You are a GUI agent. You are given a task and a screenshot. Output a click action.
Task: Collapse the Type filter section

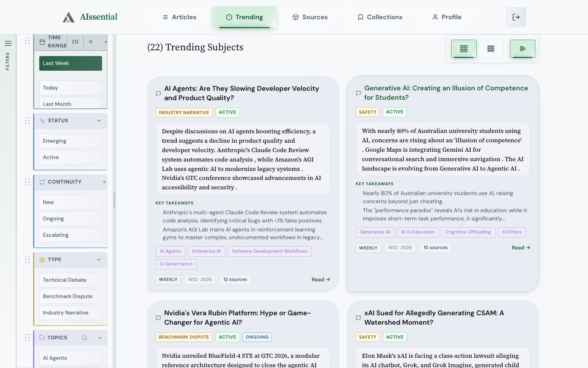99,260
